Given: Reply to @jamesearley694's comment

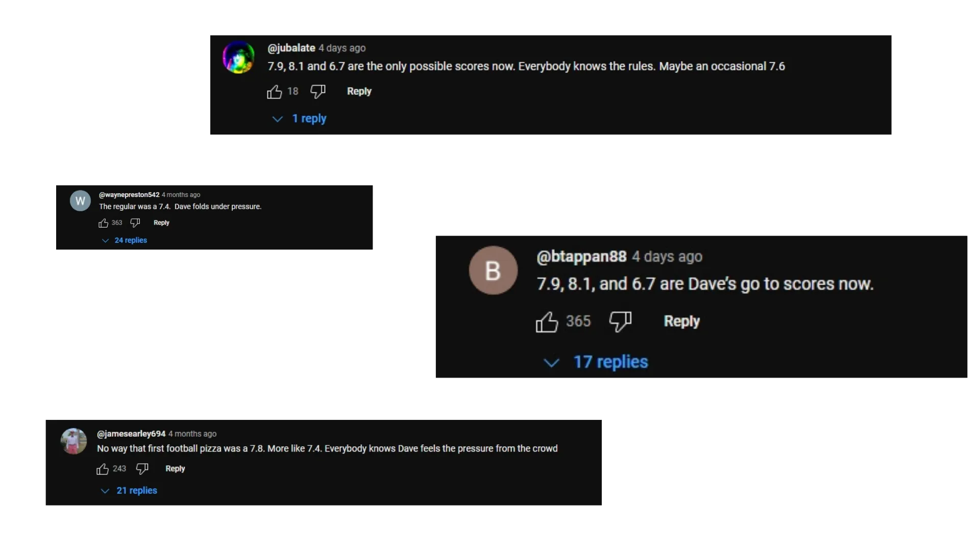Looking at the screenshot, I should pos(175,468).
